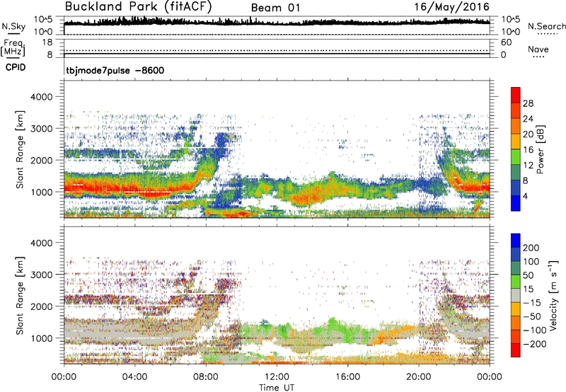Click the Slant Range [km] label of power panel
566x392 pixels.
(x=20, y=149)
